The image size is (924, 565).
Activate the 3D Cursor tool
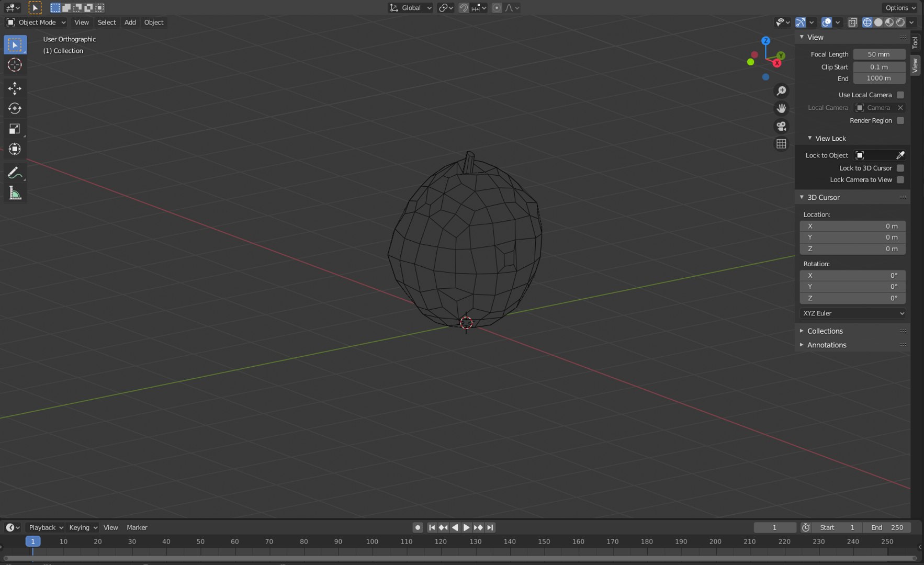click(x=15, y=65)
